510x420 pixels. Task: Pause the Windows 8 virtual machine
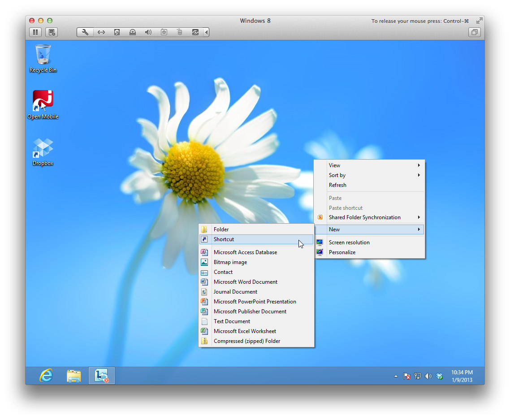point(35,32)
